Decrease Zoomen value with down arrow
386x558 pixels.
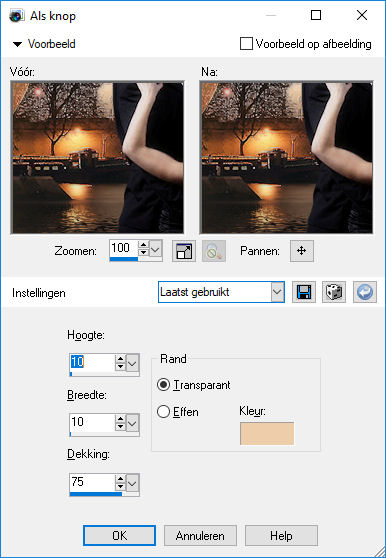click(x=143, y=253)
